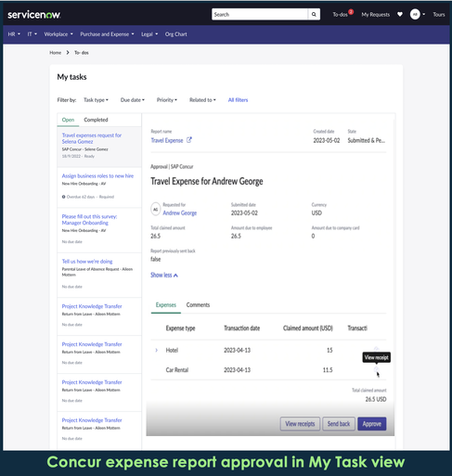452x476 pixels.
Task: Click the Approve button
Action: coord(372,424)
